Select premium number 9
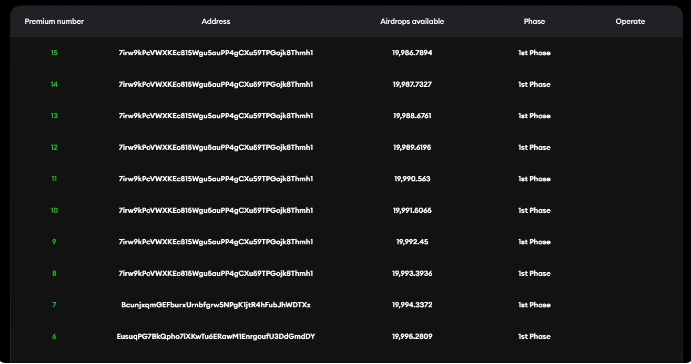This screenshot has height=364, width=691. (x=54, y=241)
